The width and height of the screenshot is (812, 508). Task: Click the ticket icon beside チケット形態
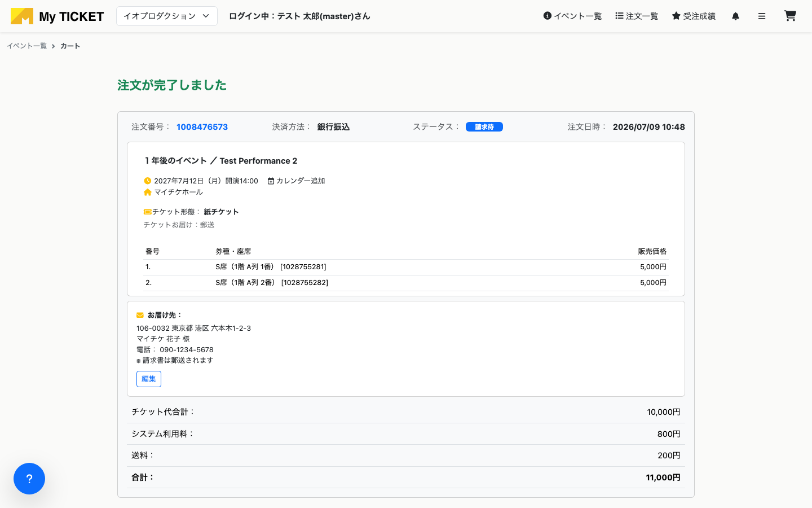point(148,212)
